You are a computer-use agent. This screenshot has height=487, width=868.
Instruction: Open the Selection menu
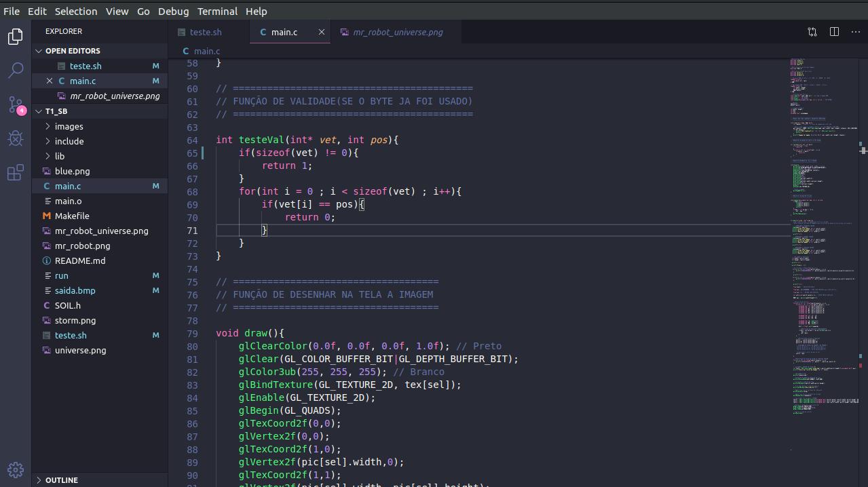coord(76,12)
